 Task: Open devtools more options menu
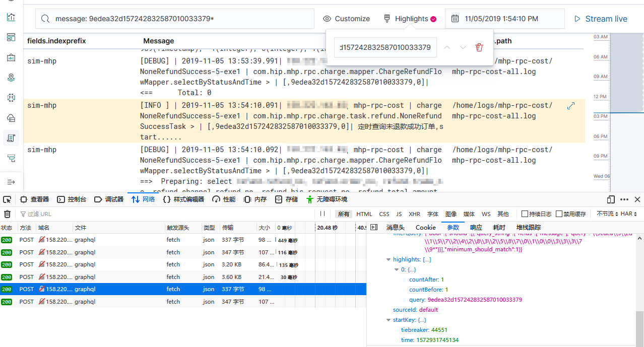point(624,199)
